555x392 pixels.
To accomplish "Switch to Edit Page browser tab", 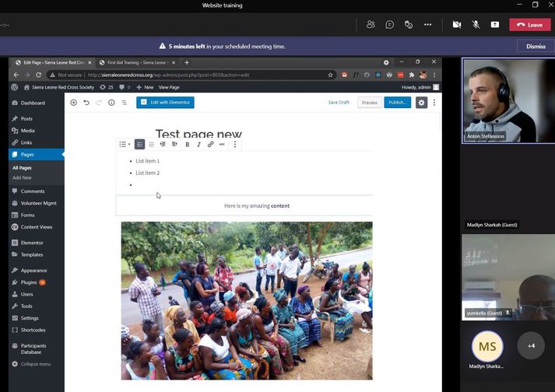I will point(53,63).
